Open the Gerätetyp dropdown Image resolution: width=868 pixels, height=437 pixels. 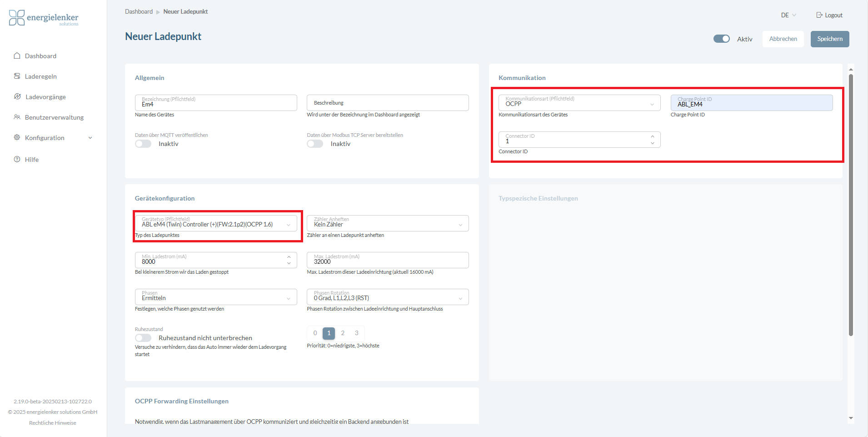click(x=216, y=224)
